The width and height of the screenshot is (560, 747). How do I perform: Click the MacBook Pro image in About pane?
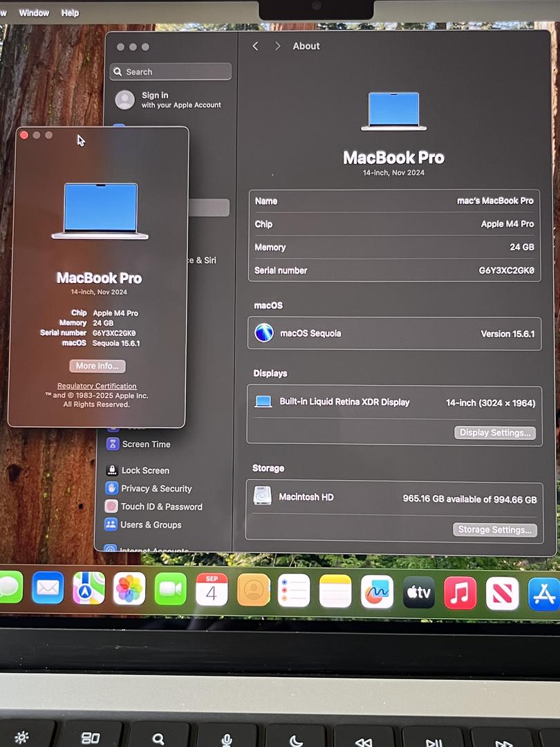click(x=394, y=111)
